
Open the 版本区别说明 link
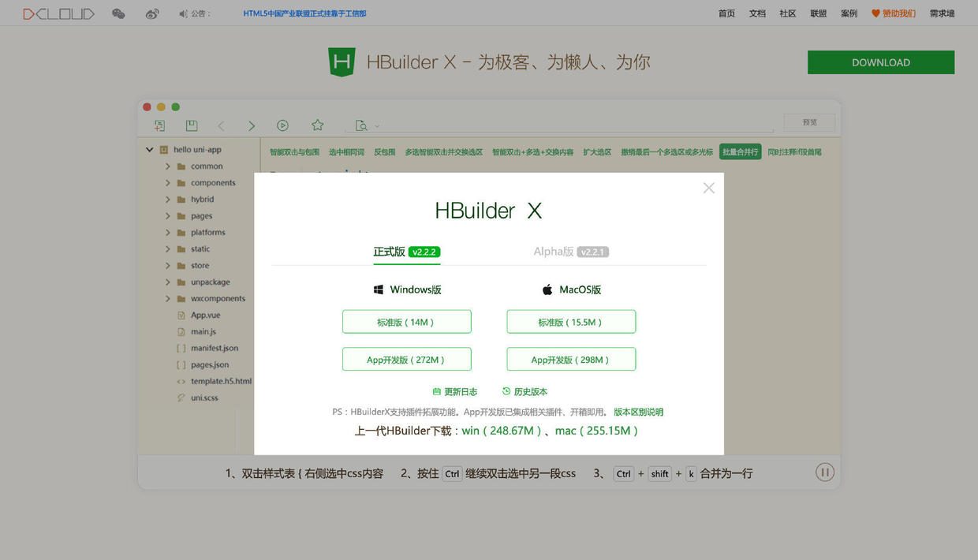(639, 412)
